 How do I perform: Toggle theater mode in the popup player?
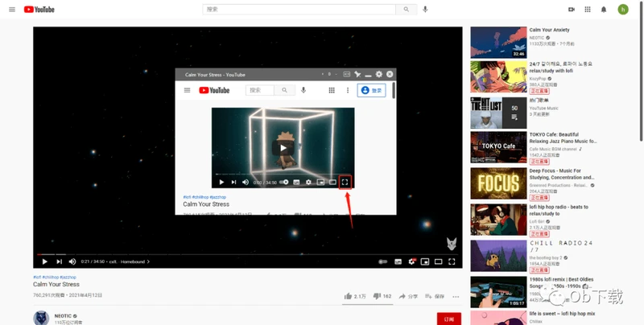332,182
